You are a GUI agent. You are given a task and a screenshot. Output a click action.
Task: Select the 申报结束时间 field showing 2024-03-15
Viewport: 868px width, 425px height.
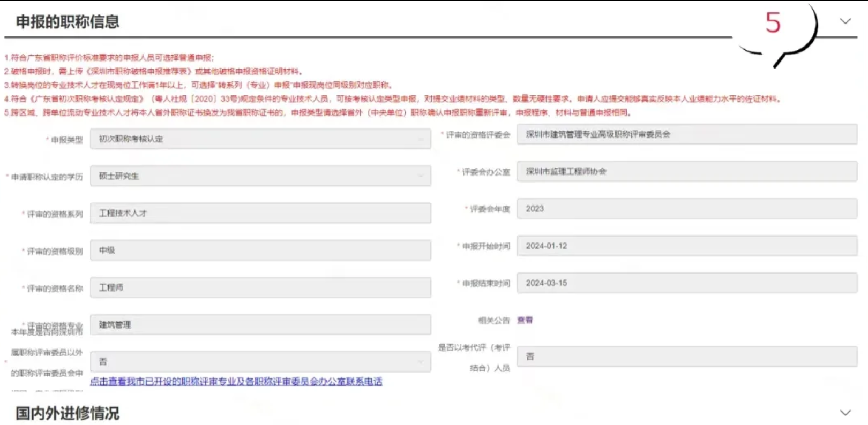point(686,283)
